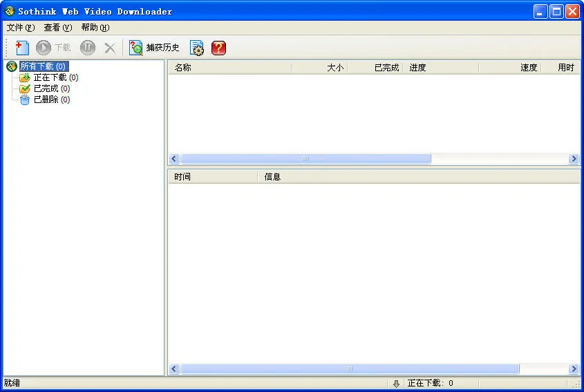
Task: Click the 下载 toolbar label
Action: pos(63,48)
